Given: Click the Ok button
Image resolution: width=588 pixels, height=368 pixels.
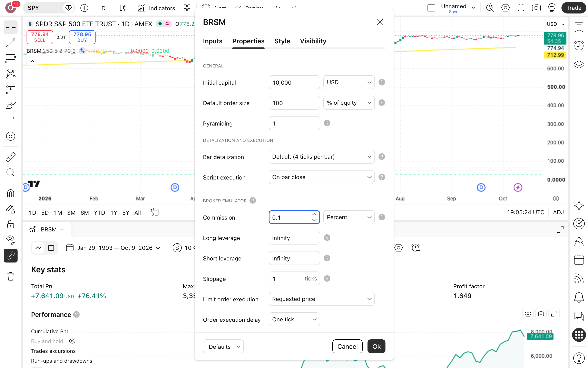Looking at the screenshot, I should [376, 346].
